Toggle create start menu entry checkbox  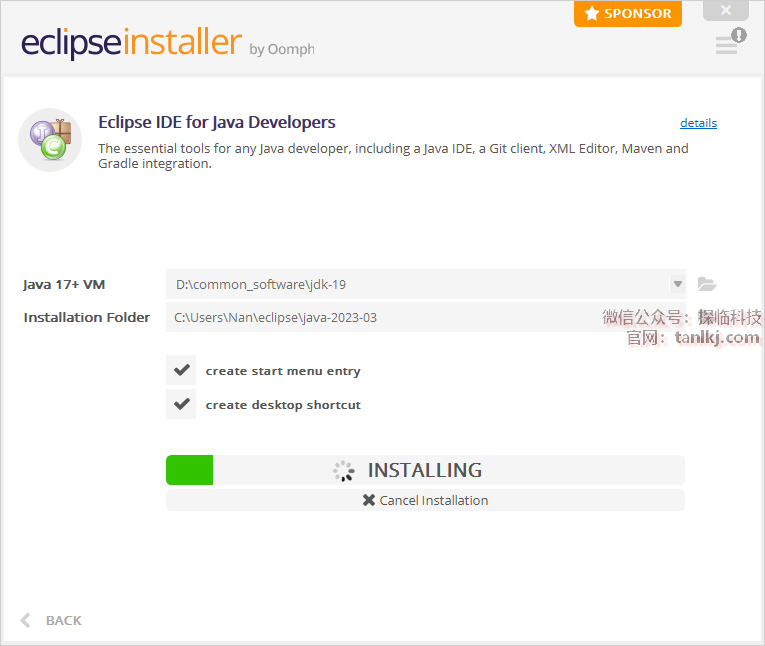[x=181, y=370]
